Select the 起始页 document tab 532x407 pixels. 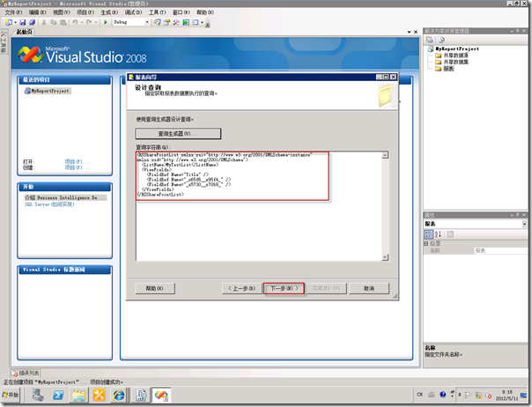25,32
